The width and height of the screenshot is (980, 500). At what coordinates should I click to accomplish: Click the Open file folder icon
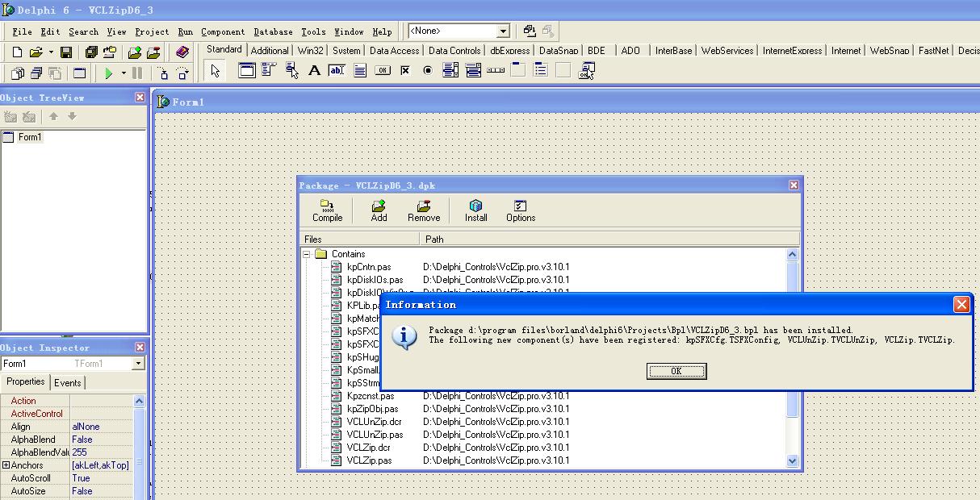click(36, 52)
